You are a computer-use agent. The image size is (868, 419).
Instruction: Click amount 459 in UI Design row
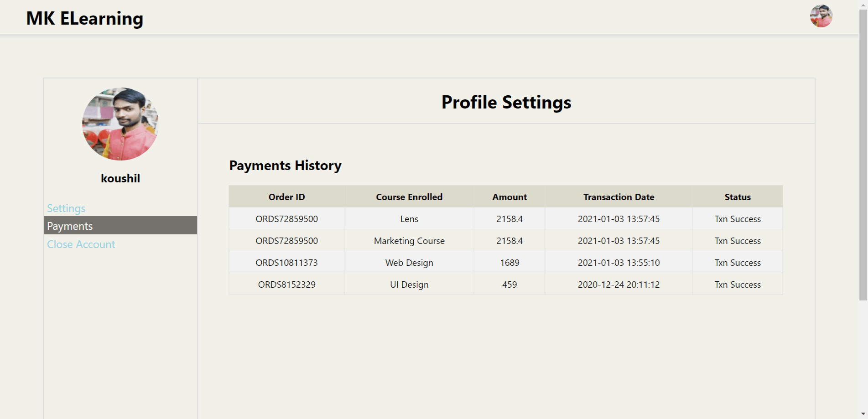[509, 285]
